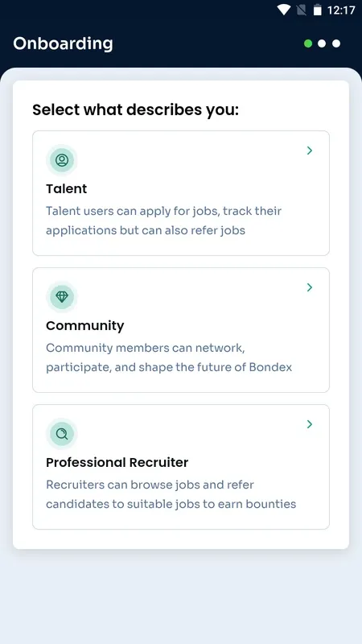The image size is (362, 644).
Task: Click the Recruiters can browse jobs description
Action: point(171,494)
